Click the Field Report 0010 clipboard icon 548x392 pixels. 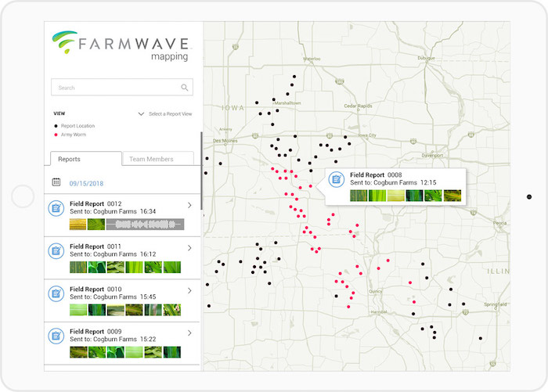(56, 293)
